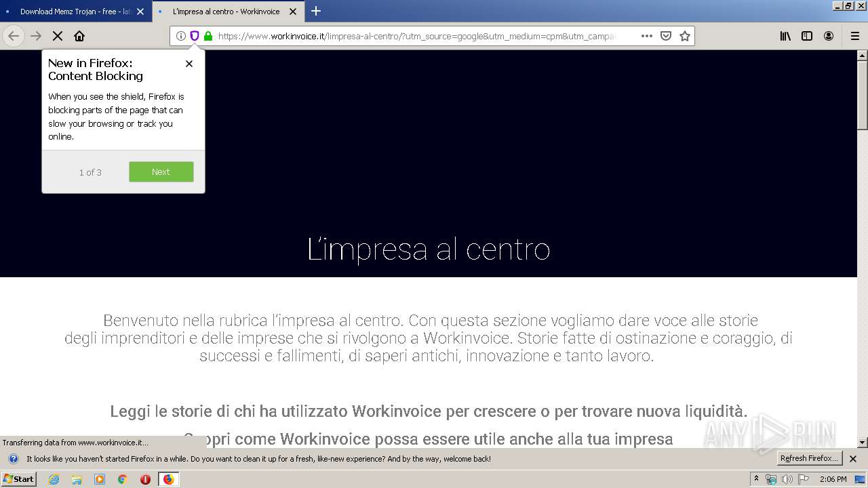
Task: Close the Download Memz Trojan tab
Action: click(140, 12)
